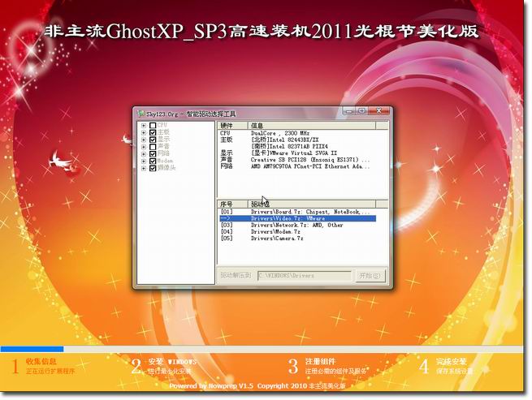Expand the 显示 tree node

click(x=144, y=140)
